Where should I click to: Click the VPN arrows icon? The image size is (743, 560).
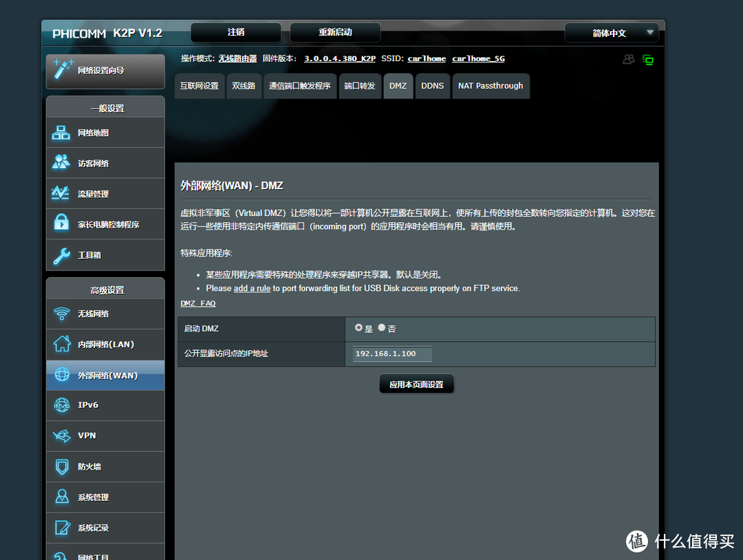pyautogui.click(x=62, y=435)
